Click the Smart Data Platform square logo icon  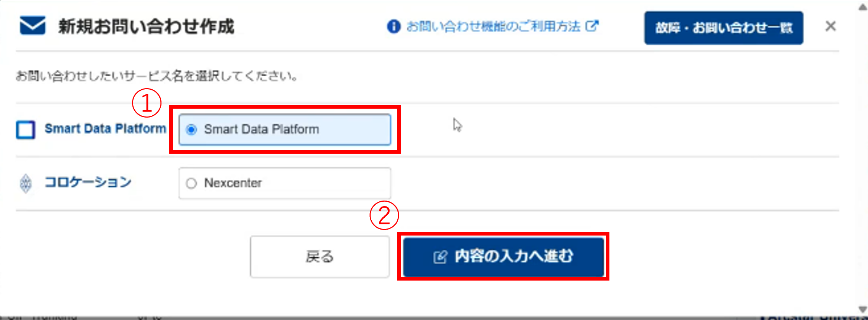(26, 129)
